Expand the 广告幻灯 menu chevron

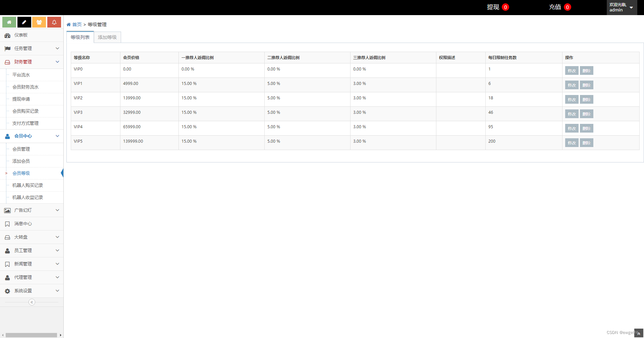click(x=57, y=210)
